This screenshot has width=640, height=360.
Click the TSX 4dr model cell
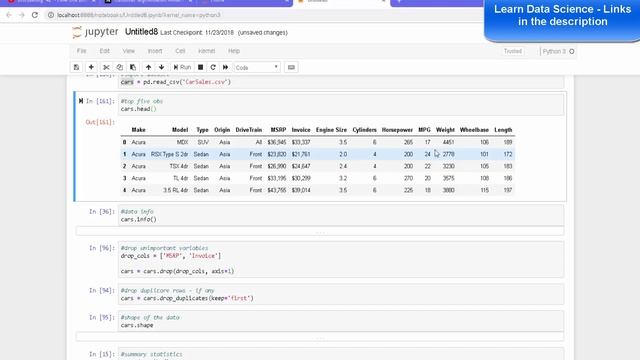coord(179,166)
